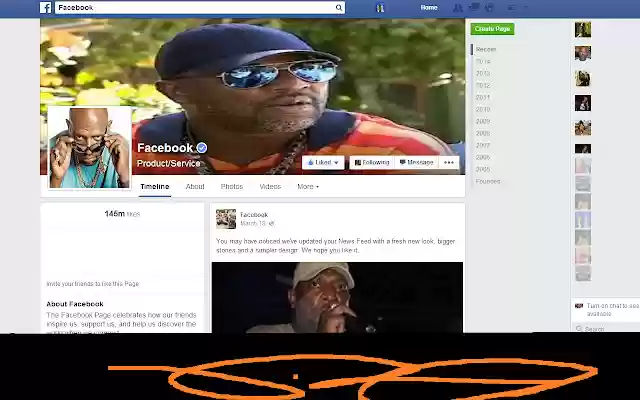Click the March 18 post date
640x400 pixels.
(x=253, y=224)
